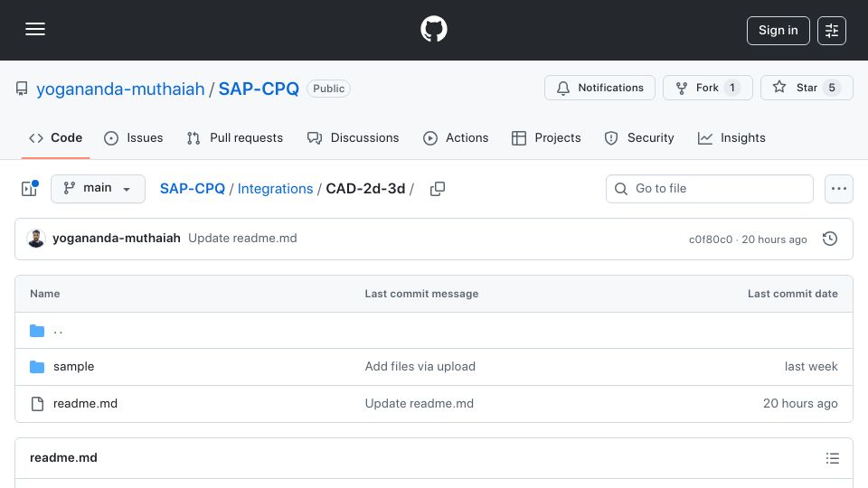The width and height of the screenshot is (868, 488).
Task: Open the readme outline list icon
Action: coord(833,458)
